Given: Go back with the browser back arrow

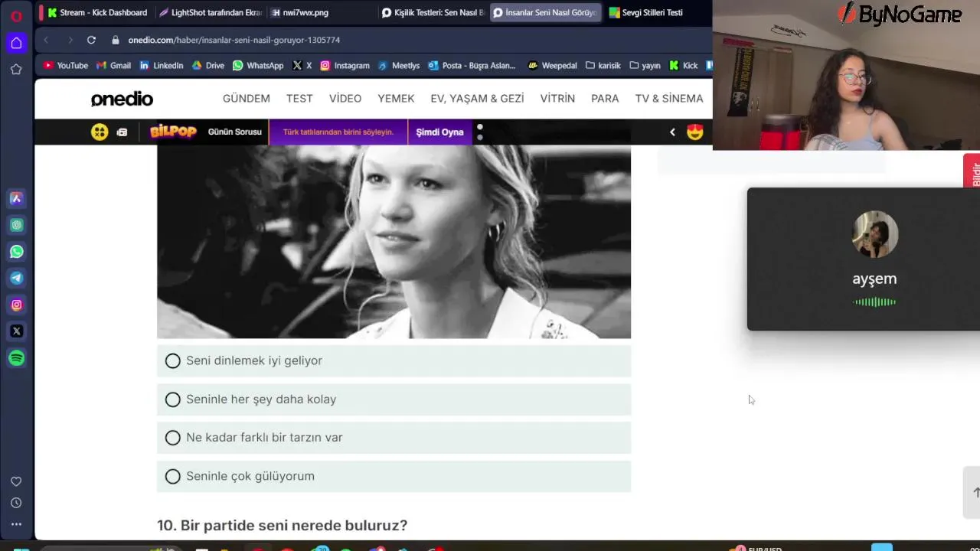Looking at the screenshot, I should (46, 40).
